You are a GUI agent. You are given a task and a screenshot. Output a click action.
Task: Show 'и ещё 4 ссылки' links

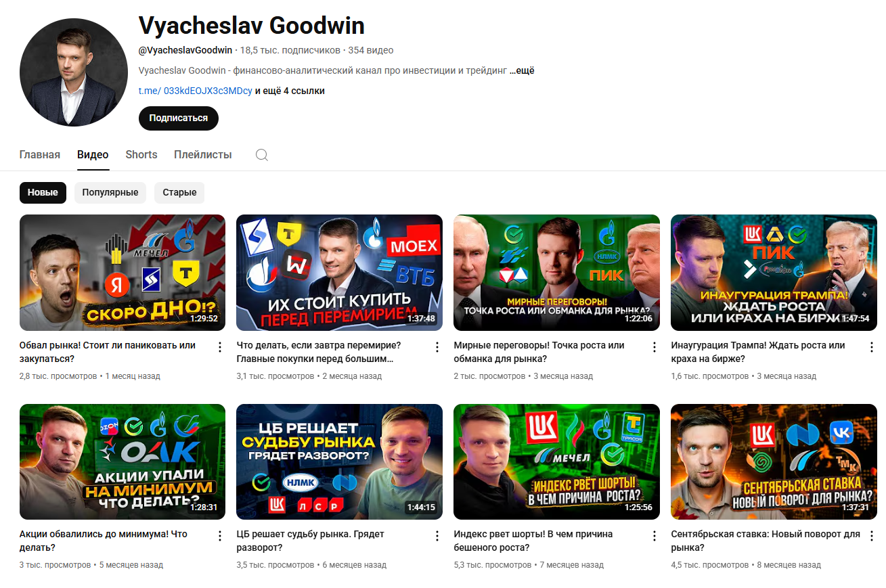290,91
